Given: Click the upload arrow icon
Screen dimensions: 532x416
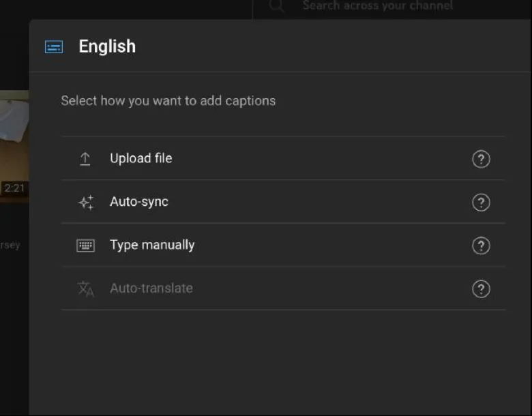Looking at the screenshot, I should pyautogui.click(x=85, y=159).
